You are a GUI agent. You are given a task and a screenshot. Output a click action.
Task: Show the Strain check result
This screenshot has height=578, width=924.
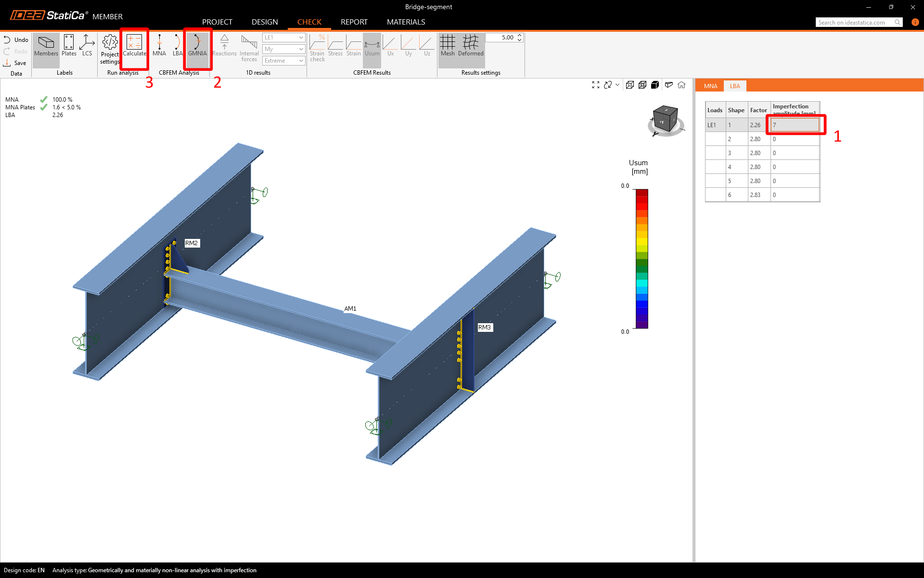point(317,48)
